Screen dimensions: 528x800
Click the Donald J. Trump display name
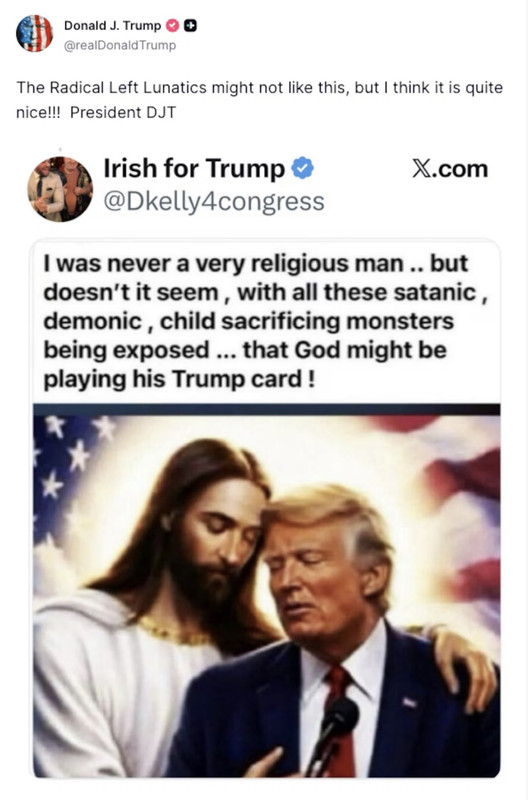(x=112, y=26)
